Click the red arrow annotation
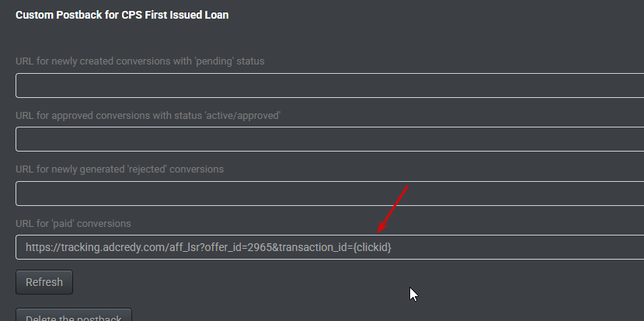Screen dimensions: 644x321 (393, 208)
